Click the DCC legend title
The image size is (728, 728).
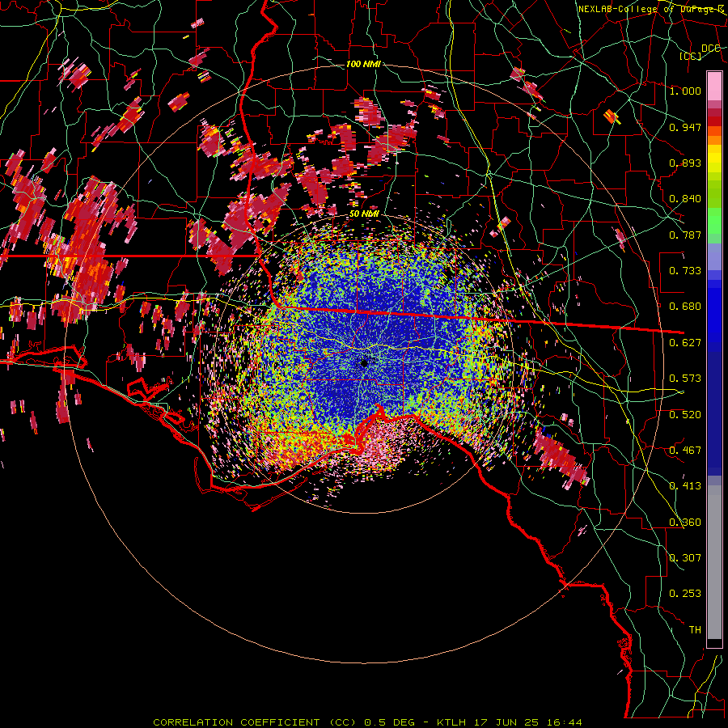(x=711, y=49)
